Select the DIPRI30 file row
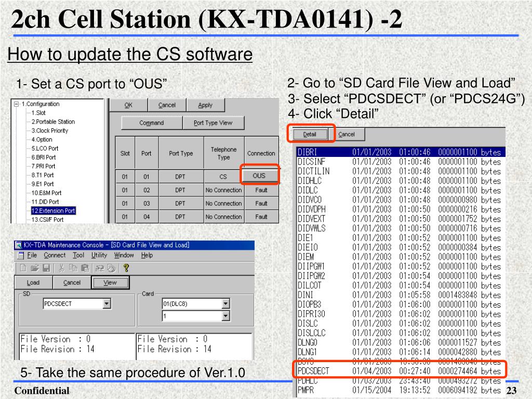 point(401,314)
